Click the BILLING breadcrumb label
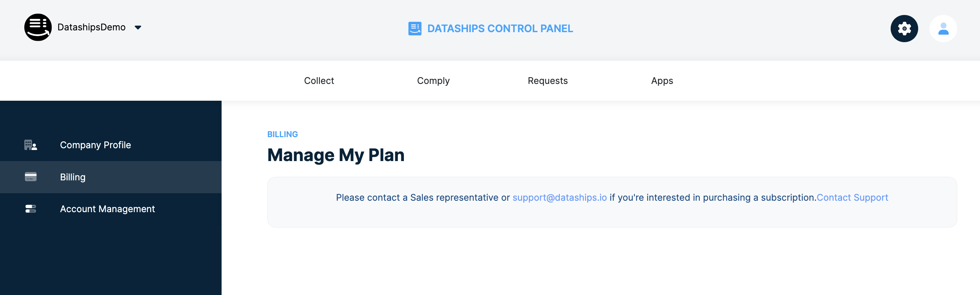 pyautogui.click(x=282, y=135)
